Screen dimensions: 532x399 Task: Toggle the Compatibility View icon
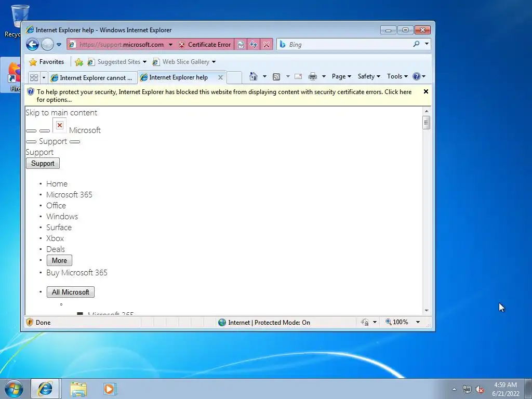241,45
